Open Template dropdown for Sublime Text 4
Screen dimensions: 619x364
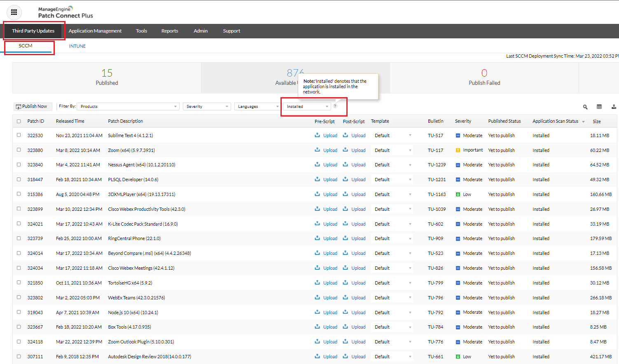392,135
